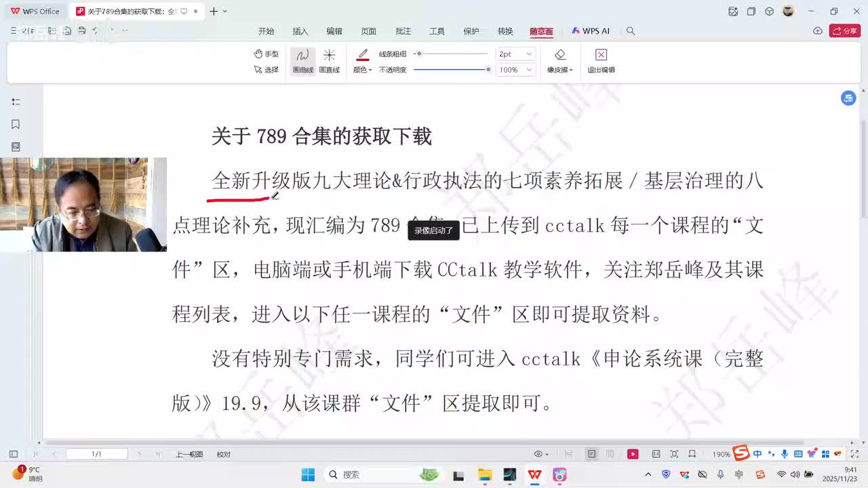Select the 随意画 ribbon tab
868x488 pixels.
coord(541,31)
